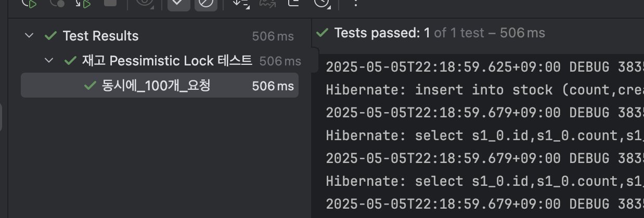This screenshot has height=218, width=644.
Task: Open the vertical three-dot more options menu
Action: point(355,3)
